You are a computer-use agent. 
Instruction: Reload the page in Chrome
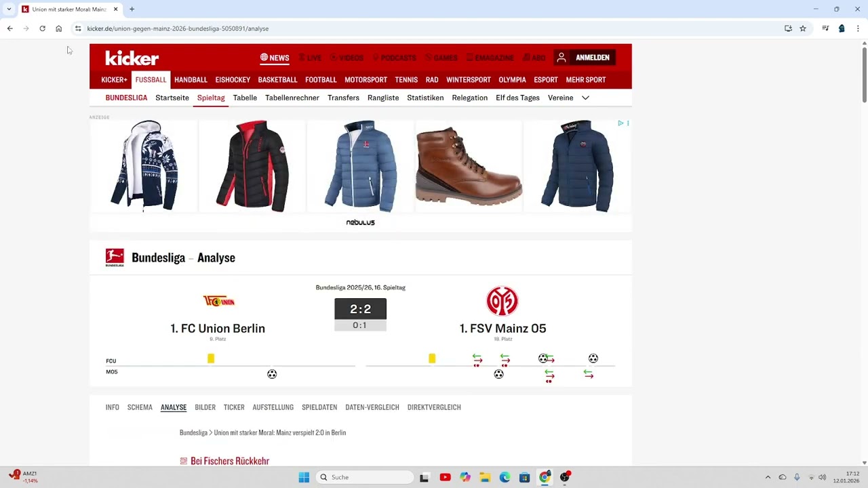(x=42, y=28)
